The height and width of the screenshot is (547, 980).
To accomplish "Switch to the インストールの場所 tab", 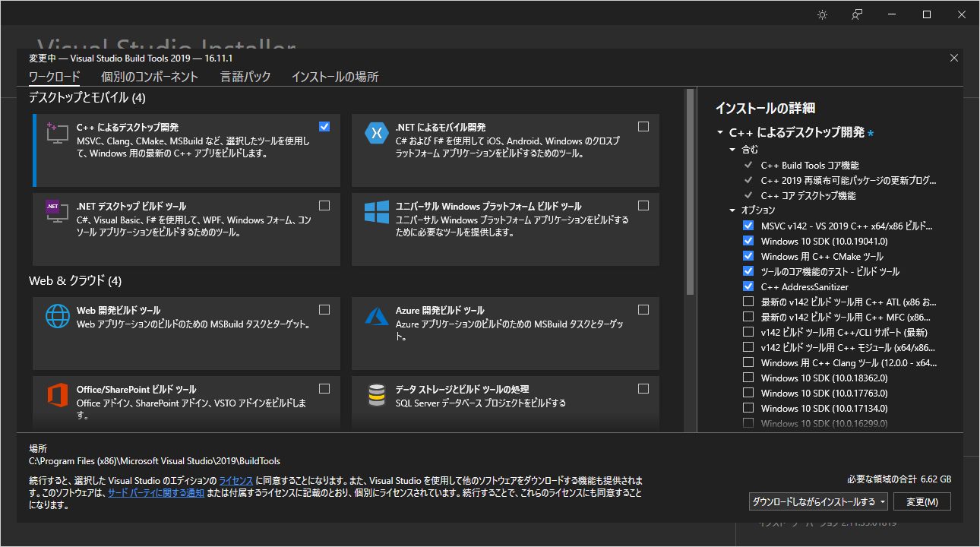I will 335,77.
